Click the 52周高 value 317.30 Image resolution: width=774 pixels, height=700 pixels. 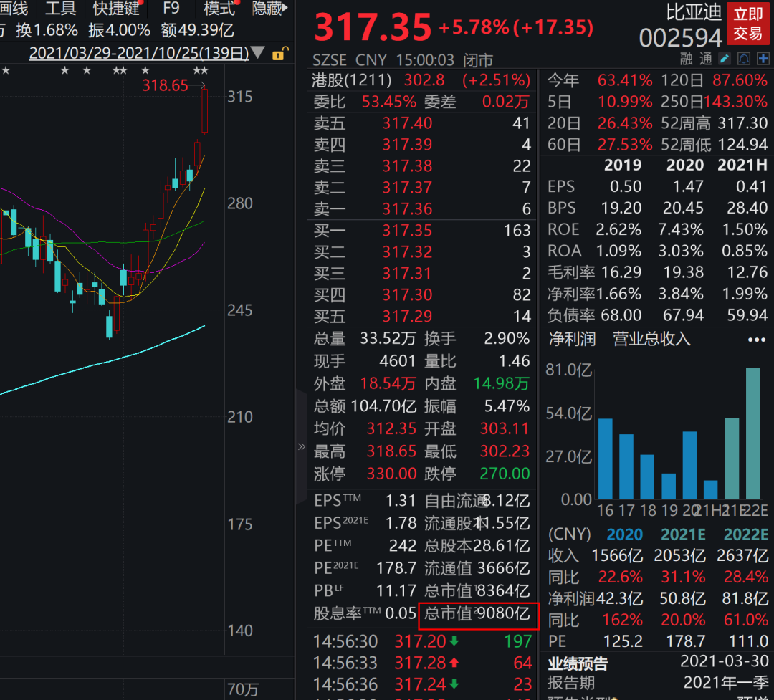pos(742,123)
